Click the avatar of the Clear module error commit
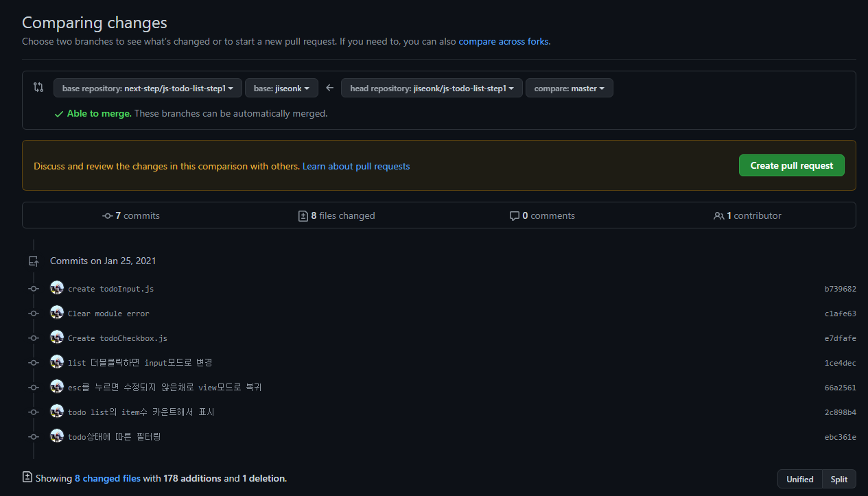 pyautogui.click(x=57, y=313)
